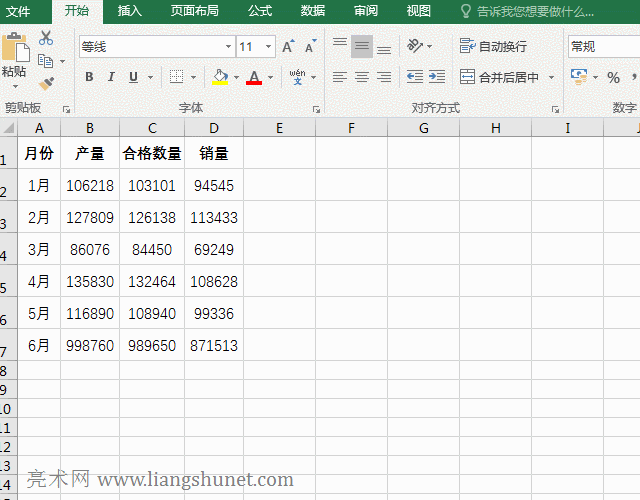Expand paste options arrow

point(15,86)
